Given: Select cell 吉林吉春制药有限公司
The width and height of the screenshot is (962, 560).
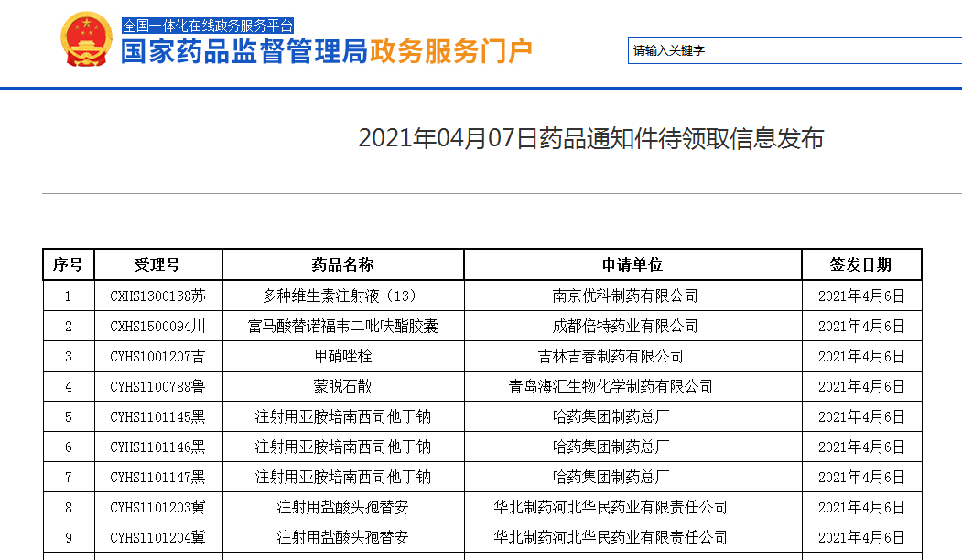Looking at the screenshot, I should [x=632, y=356].
